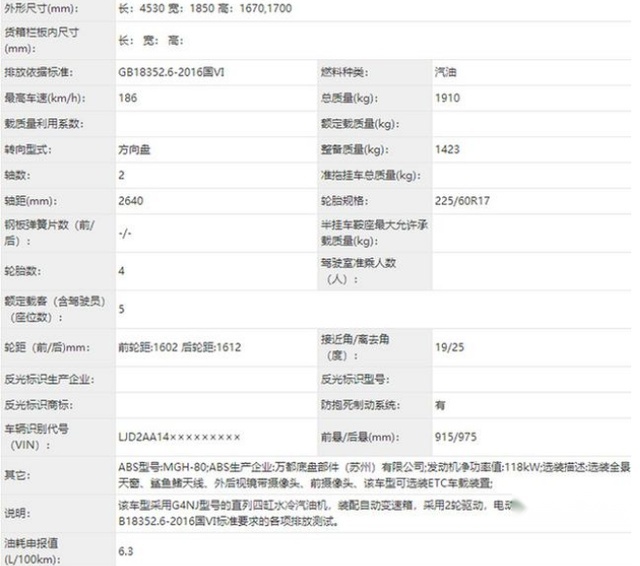Click the label 轮胎规格:
The width and height of the screenshot is (640, 566).
(344, 201)
